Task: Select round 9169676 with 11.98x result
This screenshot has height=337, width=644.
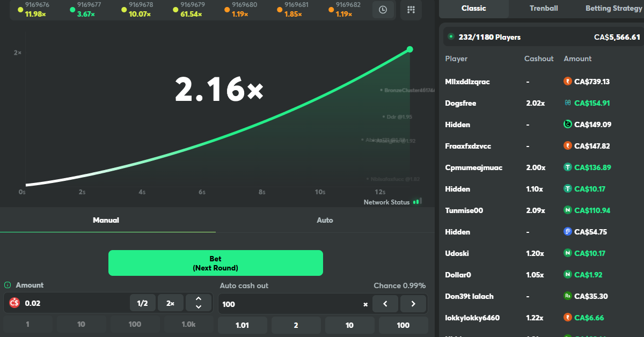Action: (34, 10)
